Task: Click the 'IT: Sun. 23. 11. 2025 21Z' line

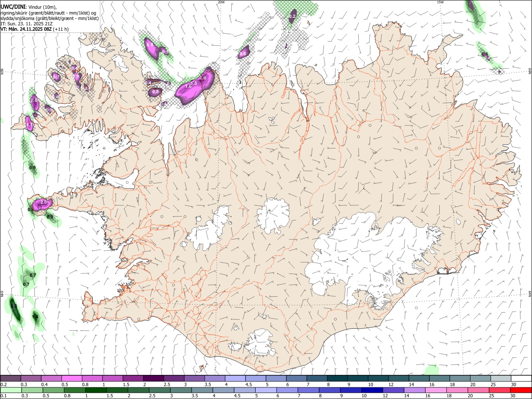Action: (26, 24)
